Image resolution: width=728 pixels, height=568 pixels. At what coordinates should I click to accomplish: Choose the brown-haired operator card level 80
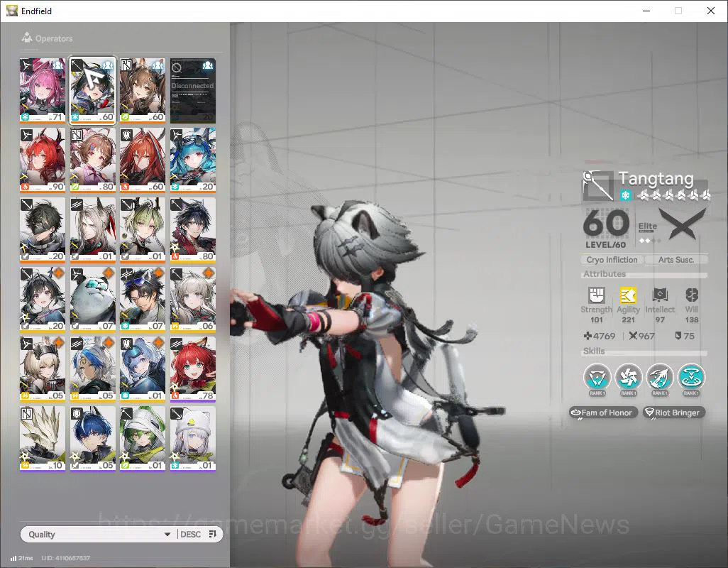click(92, 160)
